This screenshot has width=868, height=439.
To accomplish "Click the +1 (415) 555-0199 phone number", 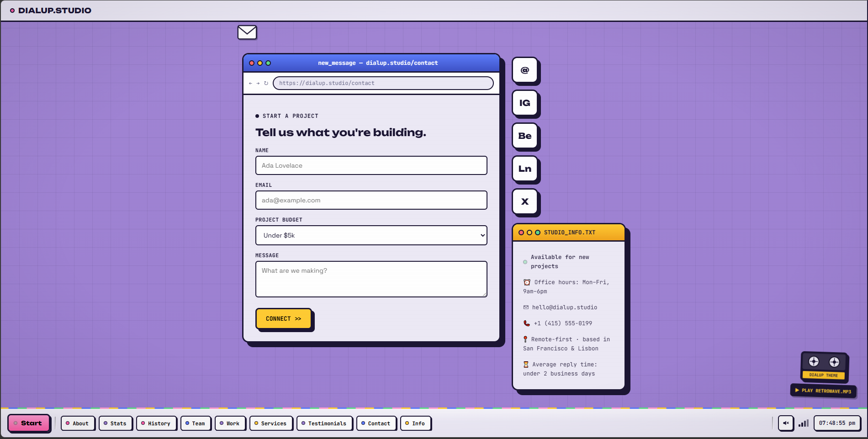I will [563, 323].
